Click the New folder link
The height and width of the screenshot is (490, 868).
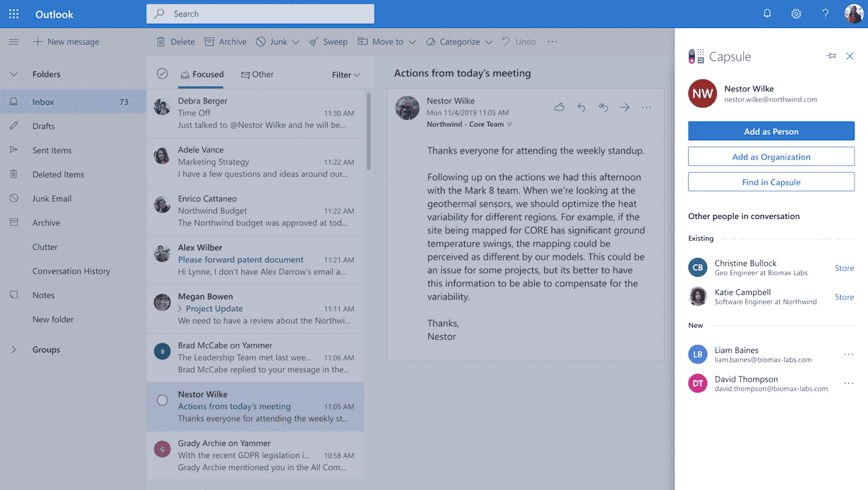pyautogui.click(x=53, y=319)
